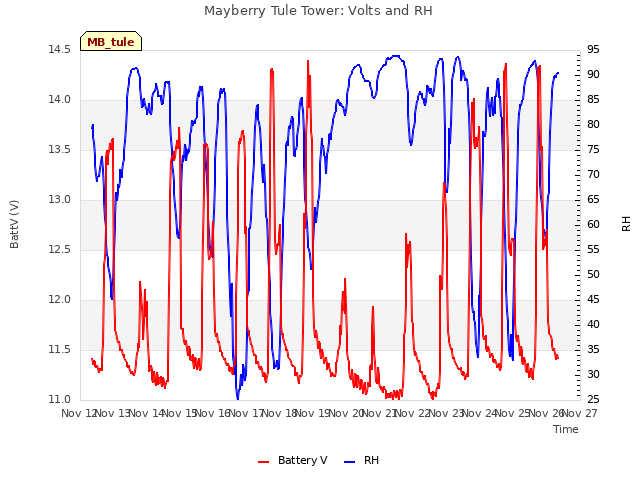Click the 50 tick on the RH axis
Image resolution: width=640 pixels, height=480 pixels.
(593, 275)
